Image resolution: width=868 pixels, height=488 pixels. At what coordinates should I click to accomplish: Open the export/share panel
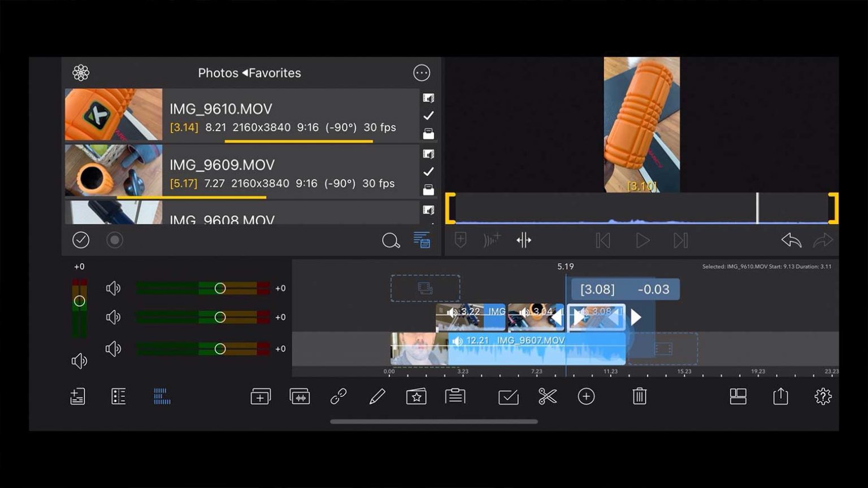(x=780, y=396)
